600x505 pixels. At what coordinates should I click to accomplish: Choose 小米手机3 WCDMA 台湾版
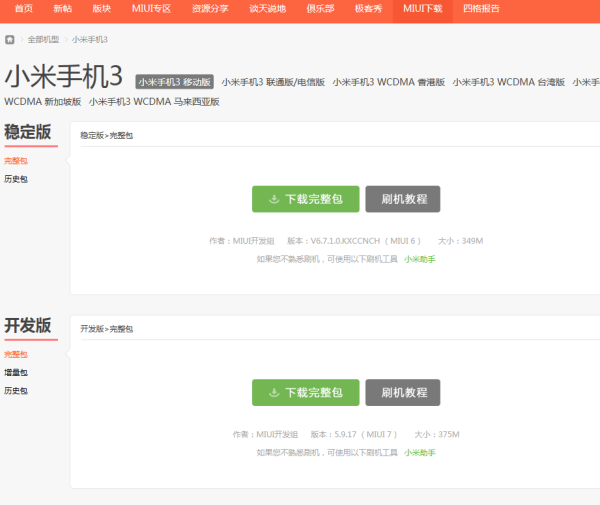[x=509, y=82]
